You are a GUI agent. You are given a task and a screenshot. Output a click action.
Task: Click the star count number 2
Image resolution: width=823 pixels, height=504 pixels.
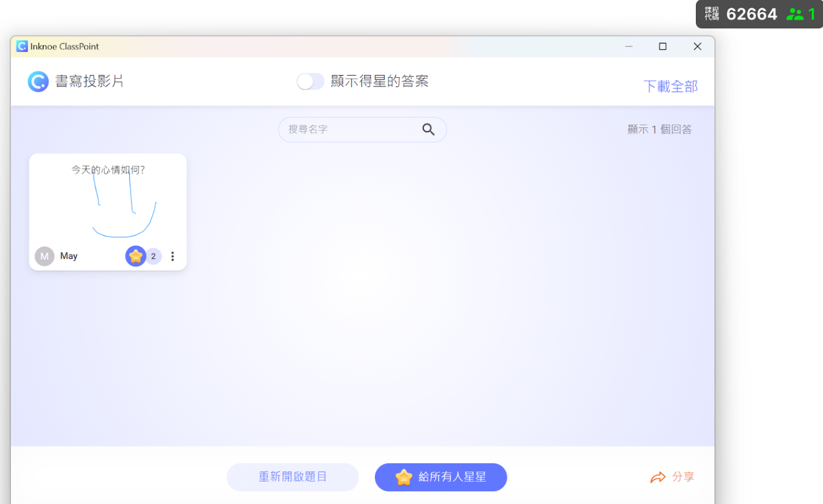(153, 256)
